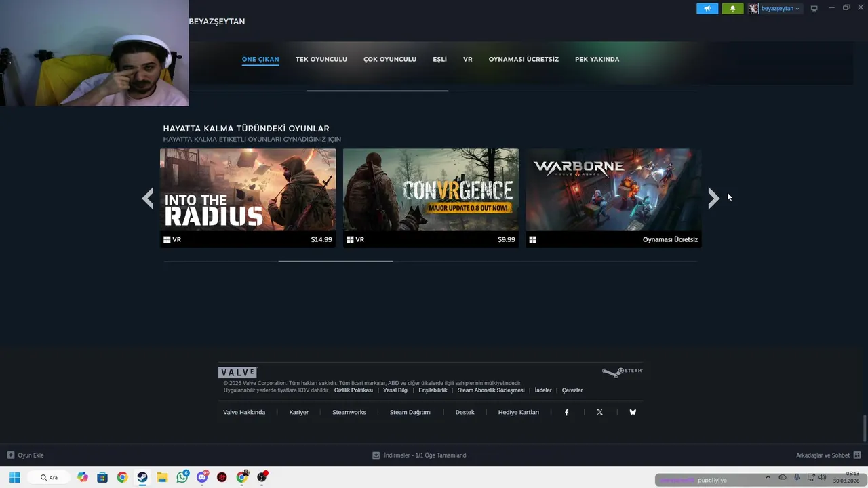Switch to TEK OYUNCULU tab

[x=321, y=59]
